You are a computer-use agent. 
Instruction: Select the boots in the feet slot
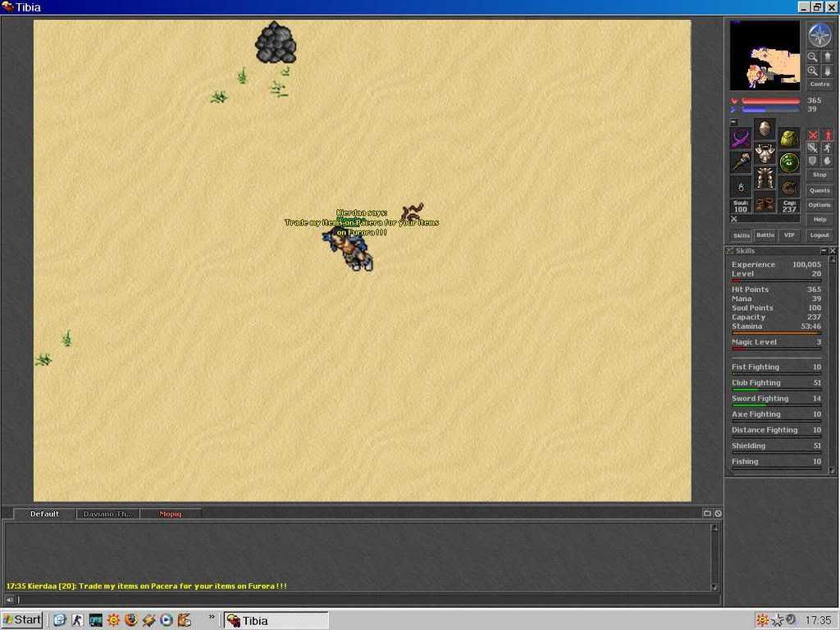click(x=765, y=203)
